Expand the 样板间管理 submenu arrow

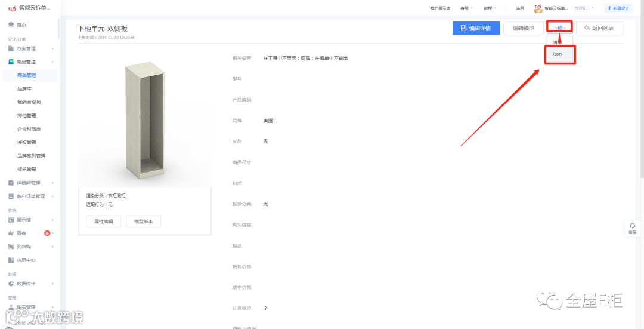tap(52, 183)
